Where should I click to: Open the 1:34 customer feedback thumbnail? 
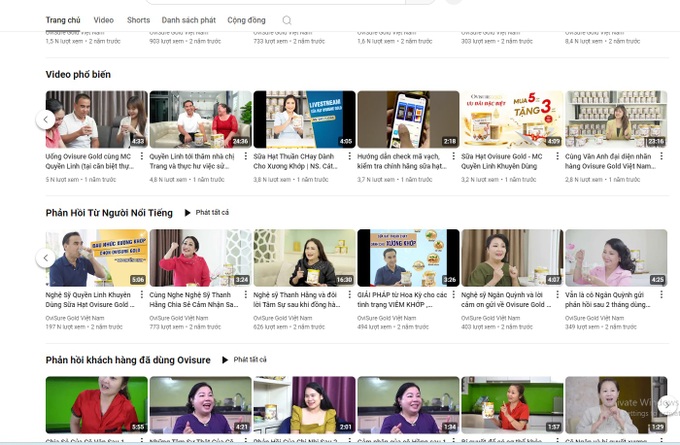point(408,405)
